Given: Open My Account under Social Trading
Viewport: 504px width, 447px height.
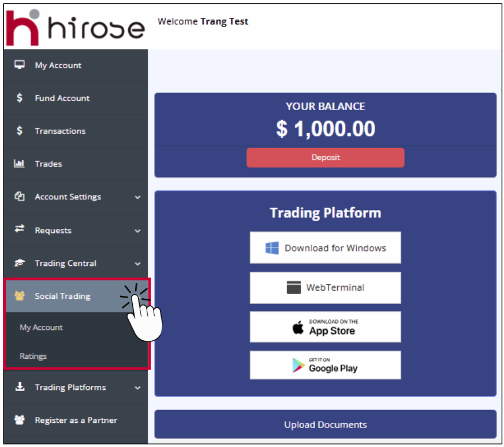Looking at the screenshot, I should point(41,328).
